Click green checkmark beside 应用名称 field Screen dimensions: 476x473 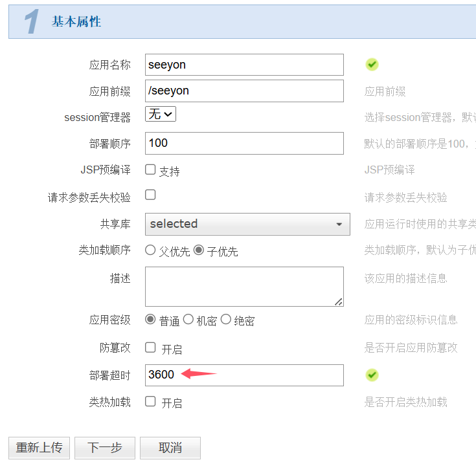point(372,64)
